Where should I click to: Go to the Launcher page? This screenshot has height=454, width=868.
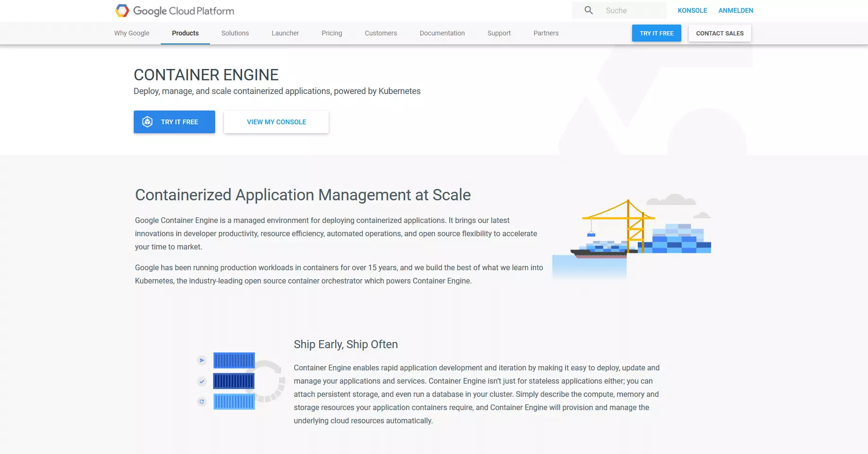[285, 33]
